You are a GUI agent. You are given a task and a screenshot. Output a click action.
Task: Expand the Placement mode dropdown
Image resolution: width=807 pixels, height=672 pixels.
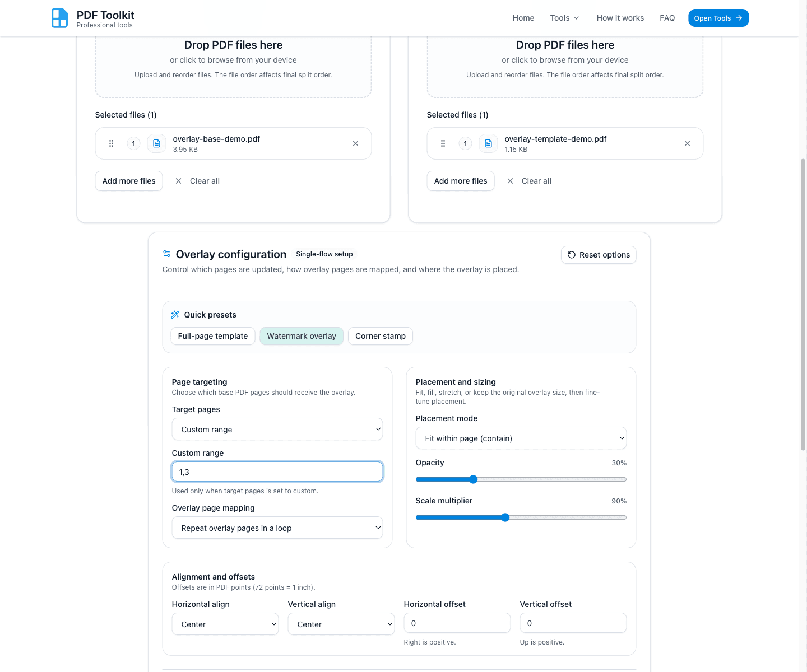[521, 438]
